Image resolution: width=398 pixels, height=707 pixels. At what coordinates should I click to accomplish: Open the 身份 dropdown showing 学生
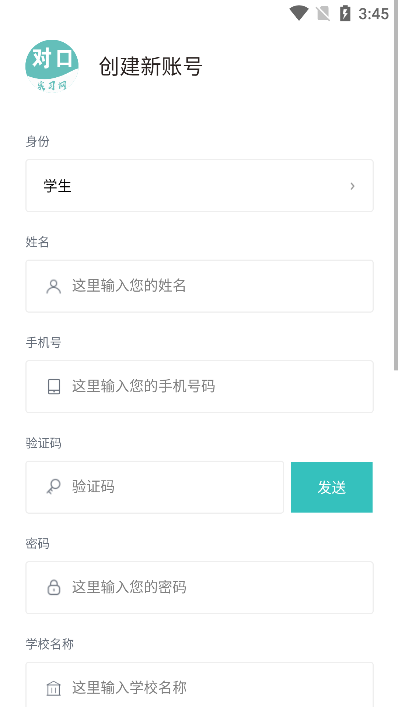[x=199, y=185]
